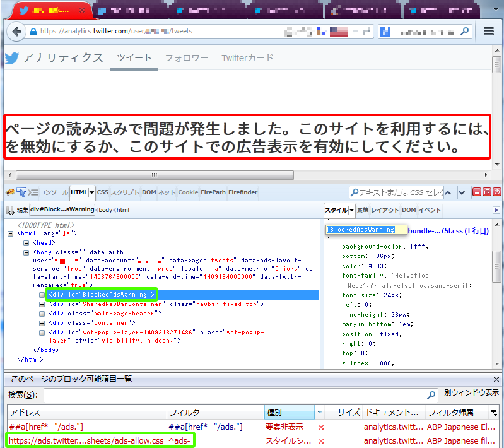Expand the head node

coord(26,243)
